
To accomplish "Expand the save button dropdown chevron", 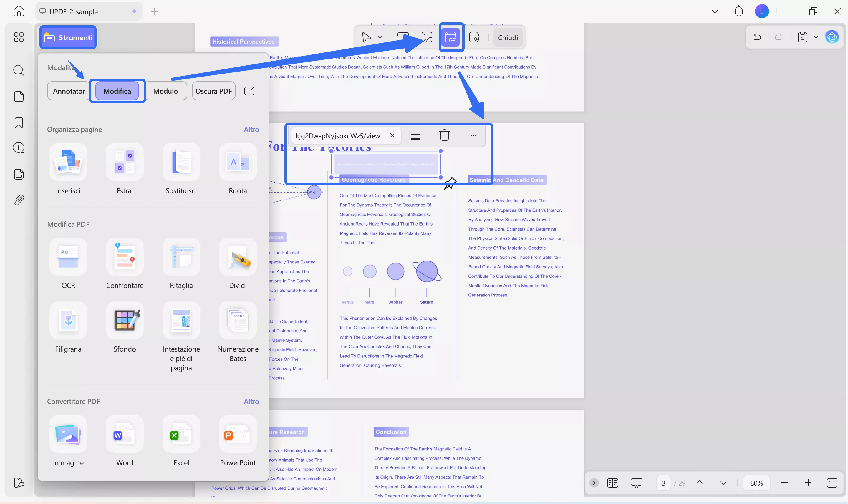I will 817,37.
